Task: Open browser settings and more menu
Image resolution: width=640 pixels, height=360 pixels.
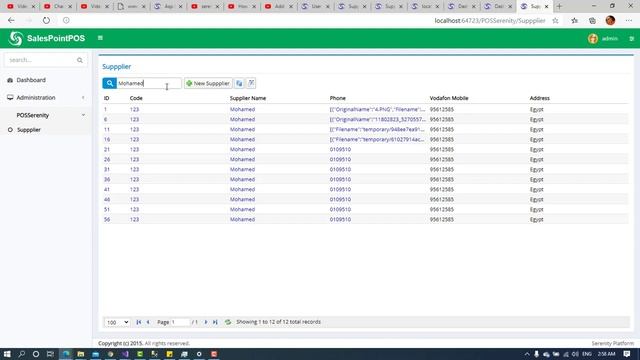Action: click(x=629, y=20)
